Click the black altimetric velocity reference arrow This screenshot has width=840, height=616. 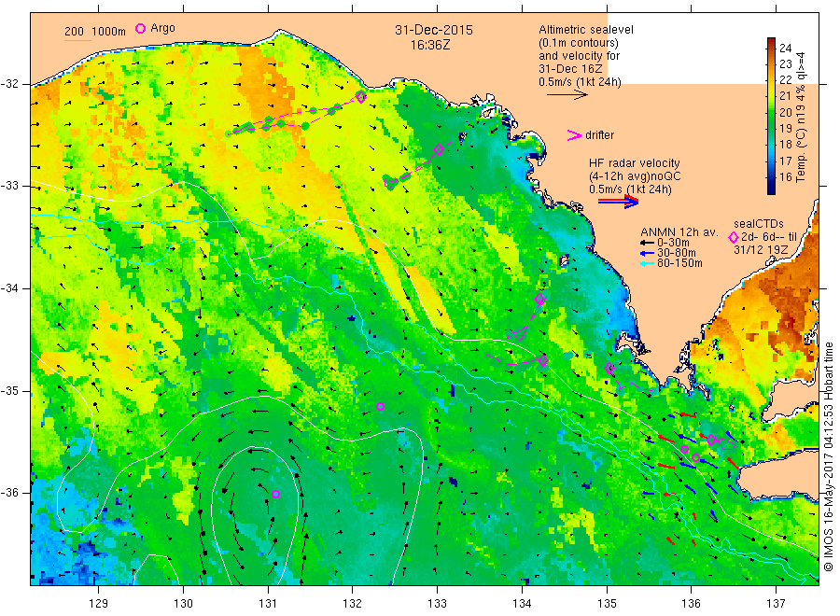567,95
